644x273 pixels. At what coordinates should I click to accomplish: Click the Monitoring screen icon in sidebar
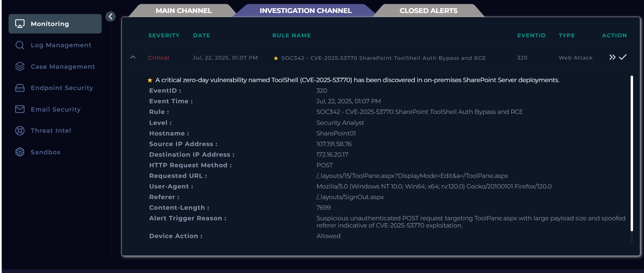click(x=20, y=24)
